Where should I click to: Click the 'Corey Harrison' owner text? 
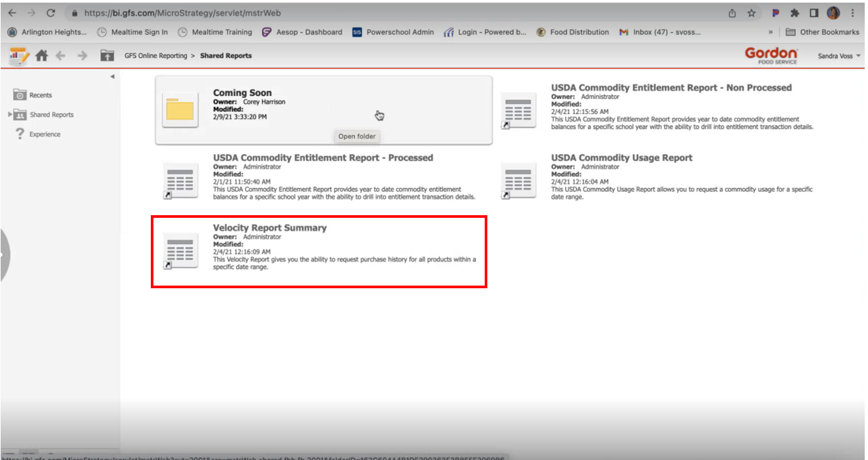click(x=264, y=102)
